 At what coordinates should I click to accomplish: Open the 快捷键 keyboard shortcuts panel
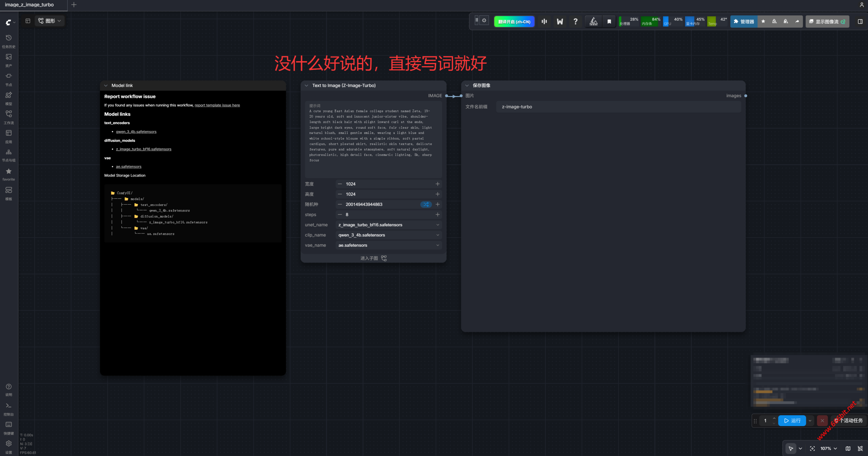click(x=9, y=428)
